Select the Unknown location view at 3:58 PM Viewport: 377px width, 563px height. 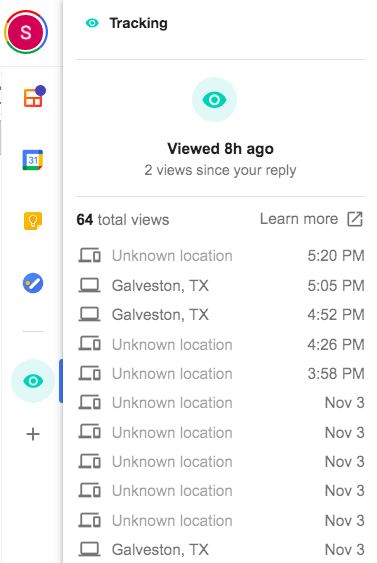[221, 374]
